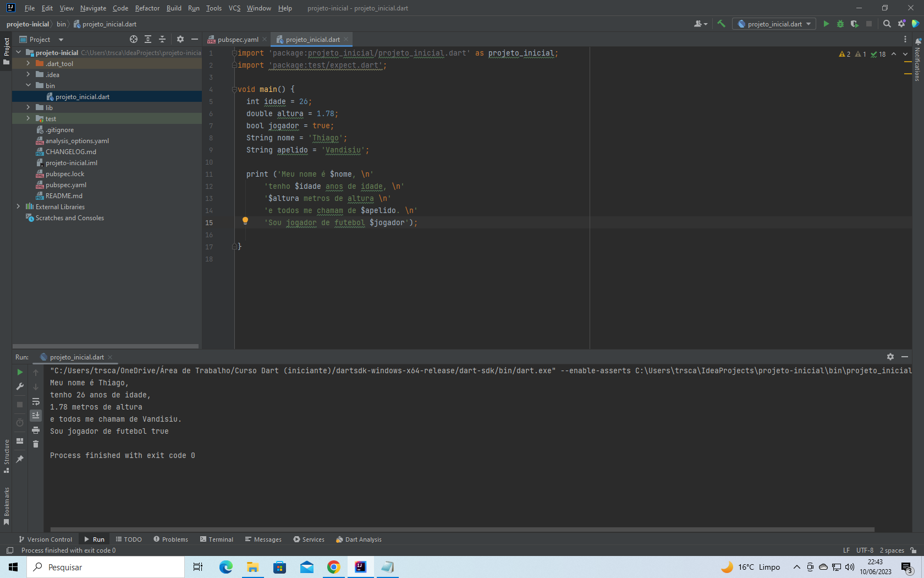Expand the .idea folder
This screenshot has height=578, width=924.
(x=28, y=74)
